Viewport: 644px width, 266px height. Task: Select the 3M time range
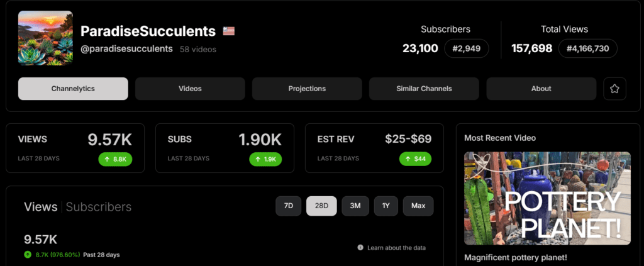click(355, 206)
